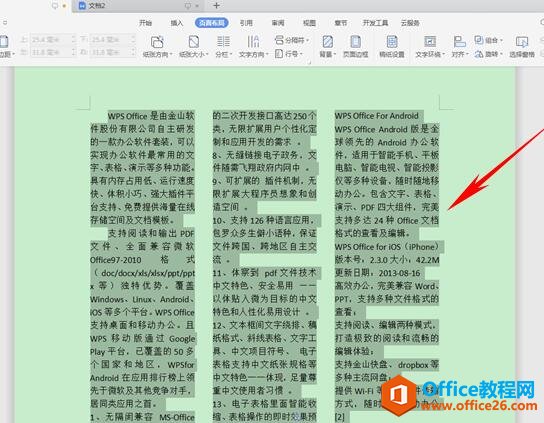Click the 文字方向 text direction icon
Image resolution: width=544 pixels, height=423 pixels.
[253, 41]
